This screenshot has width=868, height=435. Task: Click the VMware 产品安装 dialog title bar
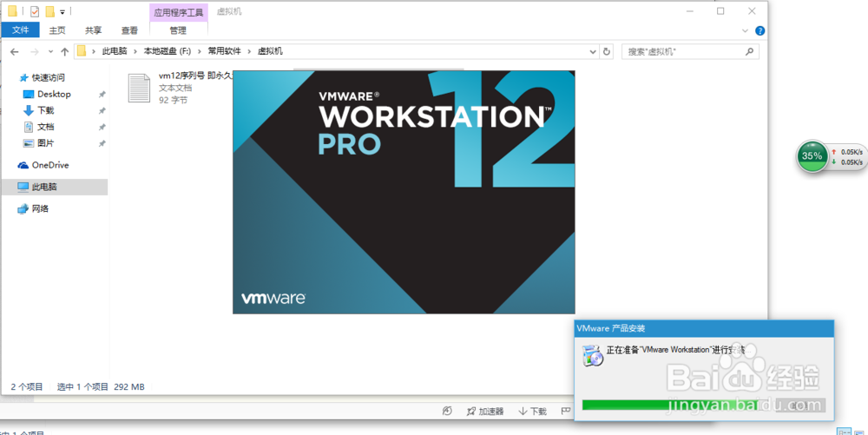tap(704, 328)
